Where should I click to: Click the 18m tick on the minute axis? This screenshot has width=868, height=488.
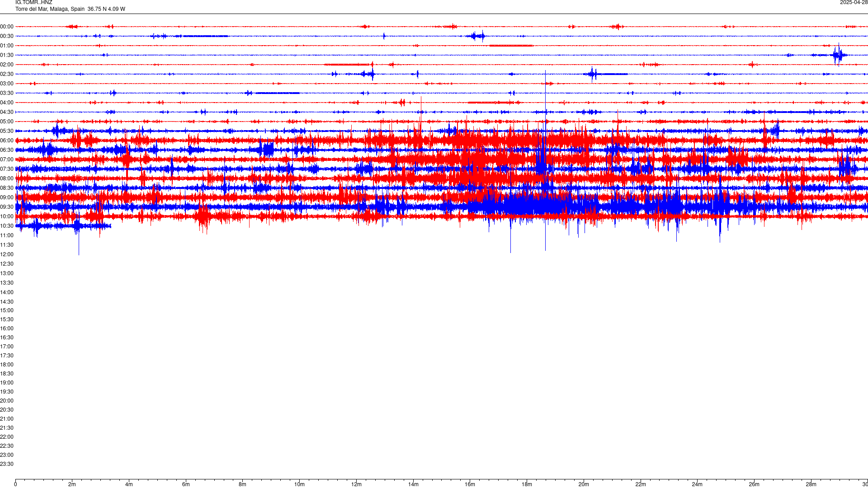pos(527,484)
